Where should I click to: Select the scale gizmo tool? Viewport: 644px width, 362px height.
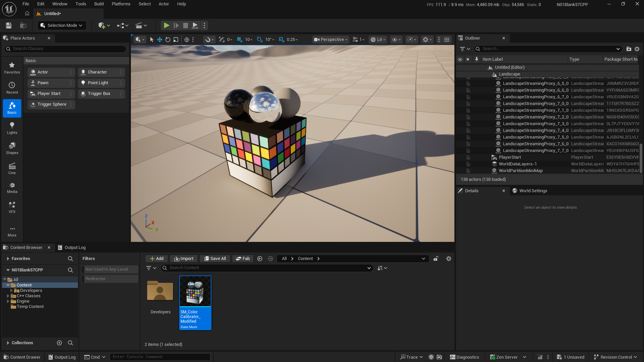click(x=176, y=40)
